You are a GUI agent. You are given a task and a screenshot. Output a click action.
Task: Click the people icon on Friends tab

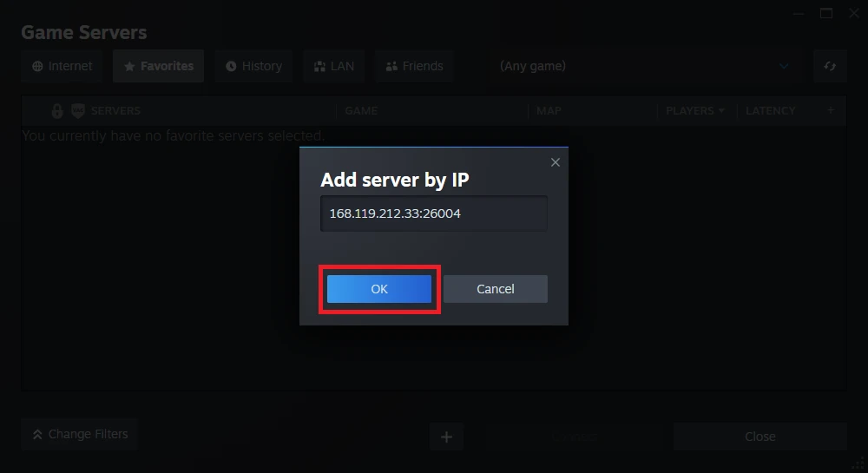[x=392, y=66]
